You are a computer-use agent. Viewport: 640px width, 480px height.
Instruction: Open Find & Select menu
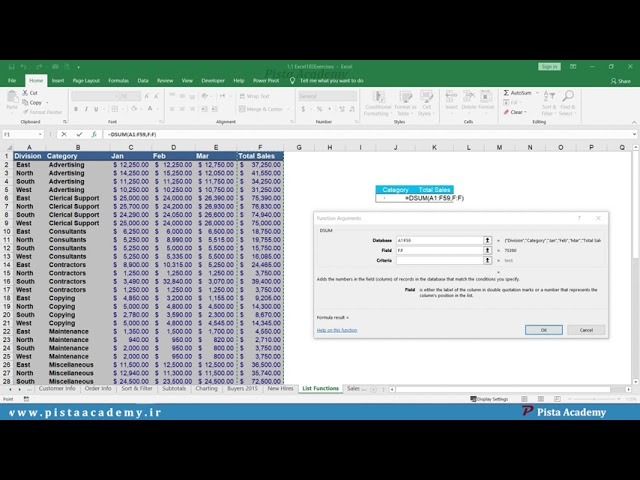click(567, 104)
